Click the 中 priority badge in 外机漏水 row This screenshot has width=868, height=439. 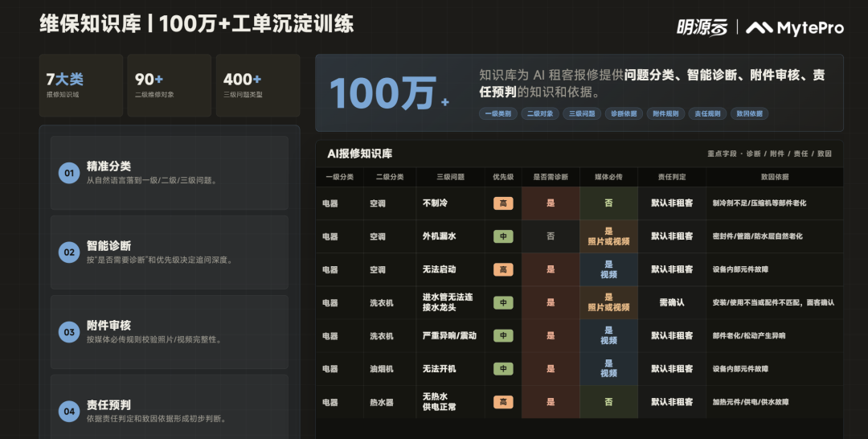(503, 236)
